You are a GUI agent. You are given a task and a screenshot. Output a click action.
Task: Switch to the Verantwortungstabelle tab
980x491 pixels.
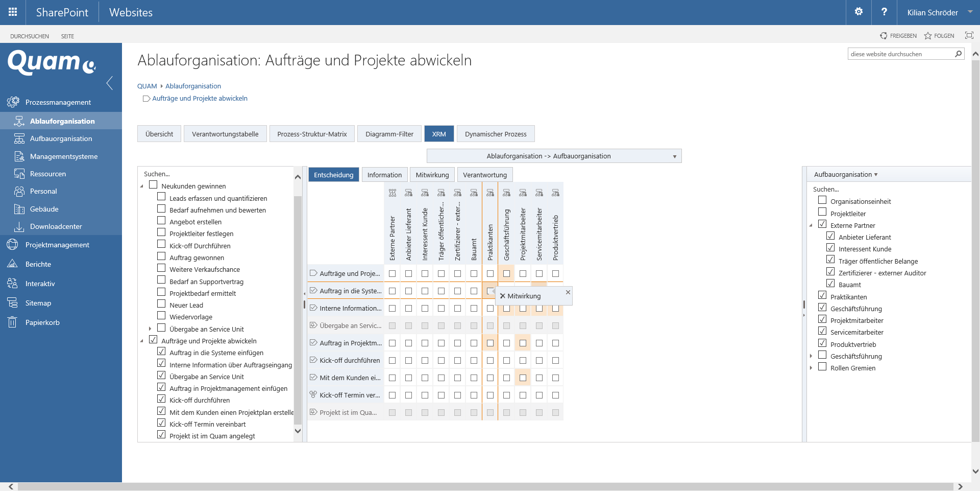225,134
